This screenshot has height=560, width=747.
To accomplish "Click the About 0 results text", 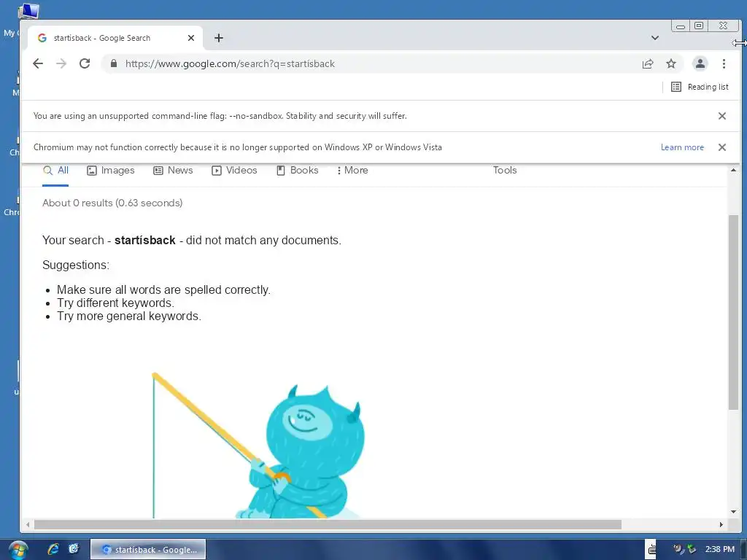I will (112, 203).
